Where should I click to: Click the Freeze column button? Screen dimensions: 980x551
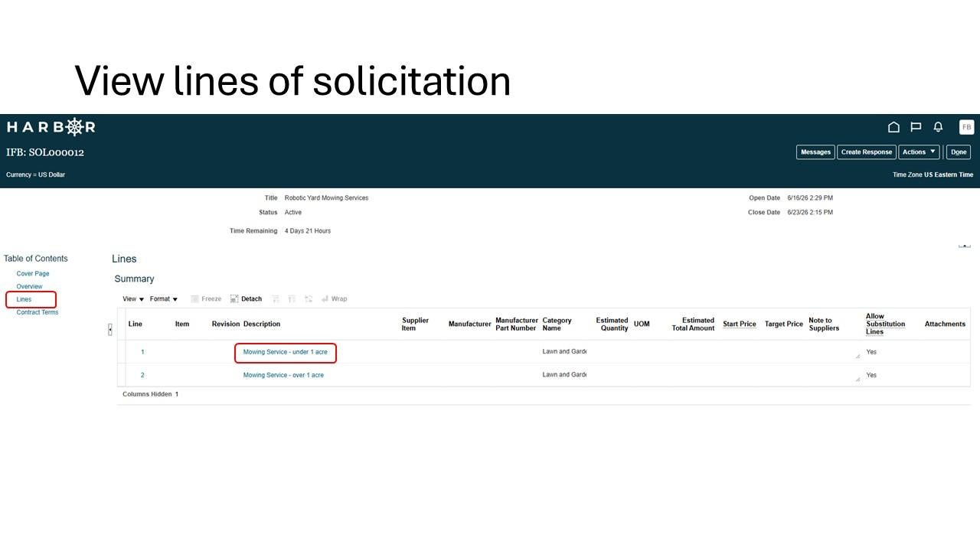click(206, 299)
